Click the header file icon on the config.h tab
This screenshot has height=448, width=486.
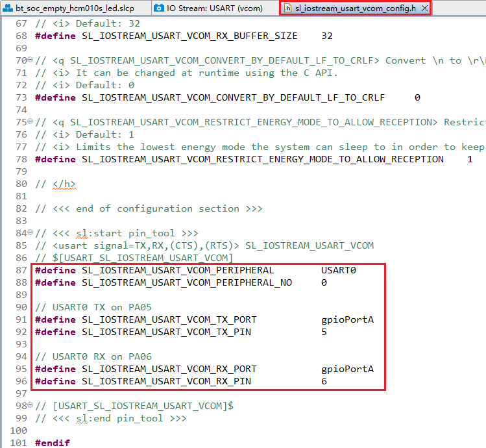point(287,8)
